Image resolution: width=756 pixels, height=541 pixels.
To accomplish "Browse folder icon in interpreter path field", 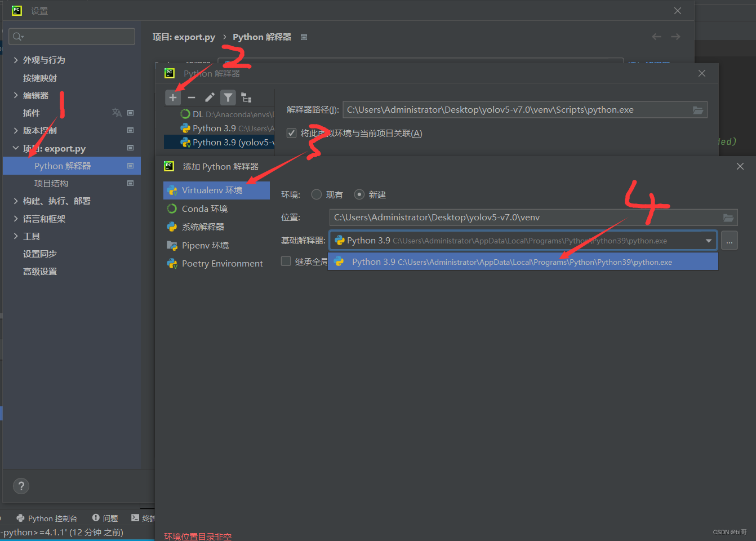I will [698, 110].
